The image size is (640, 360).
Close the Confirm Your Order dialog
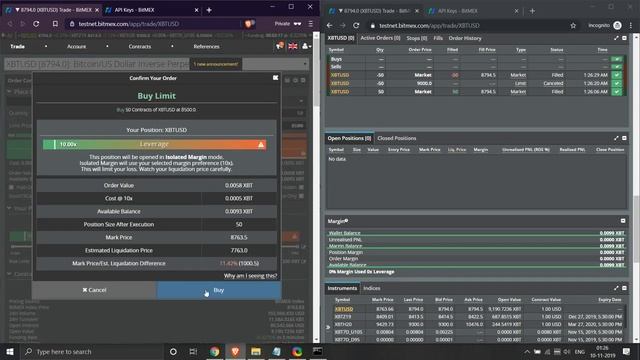click(x=276, y=78)
